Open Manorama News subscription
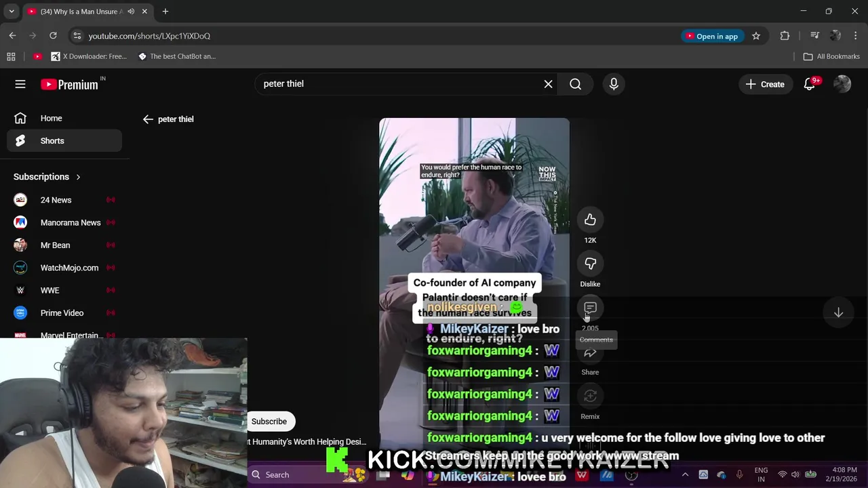 [x=64, y=222]
